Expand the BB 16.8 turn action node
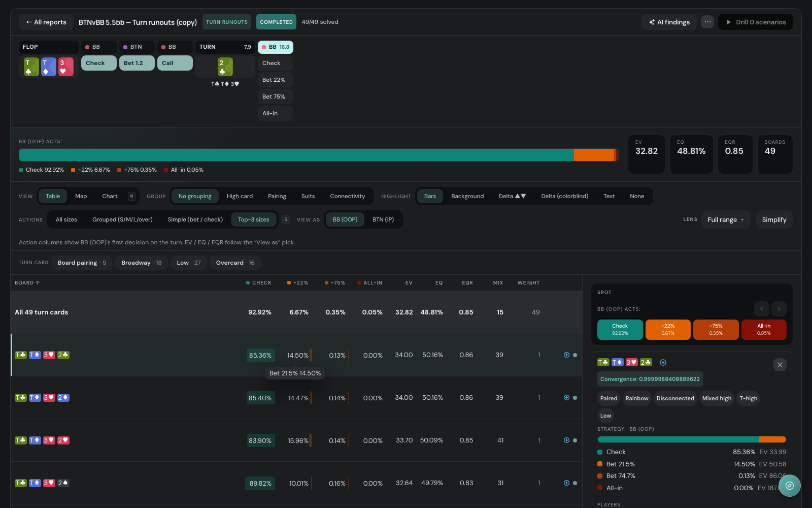This screenshot has height=508, width=812. 276,47
